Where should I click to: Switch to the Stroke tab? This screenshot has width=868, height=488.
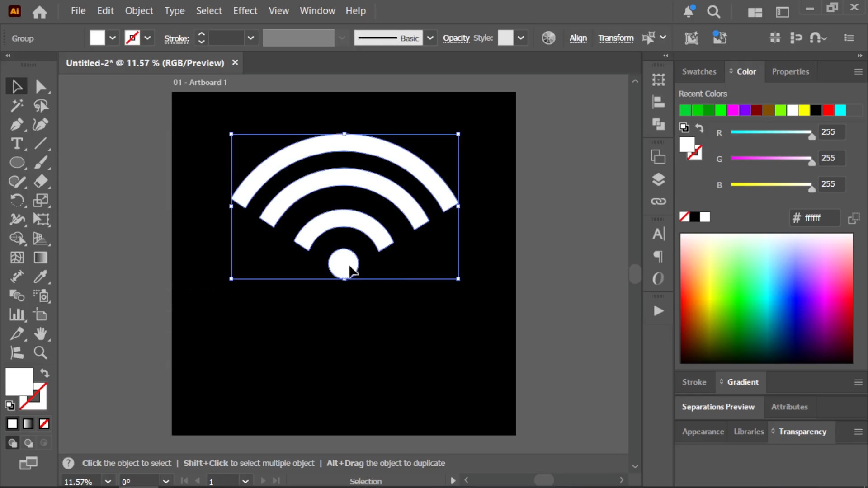click(x=694, y=382)
